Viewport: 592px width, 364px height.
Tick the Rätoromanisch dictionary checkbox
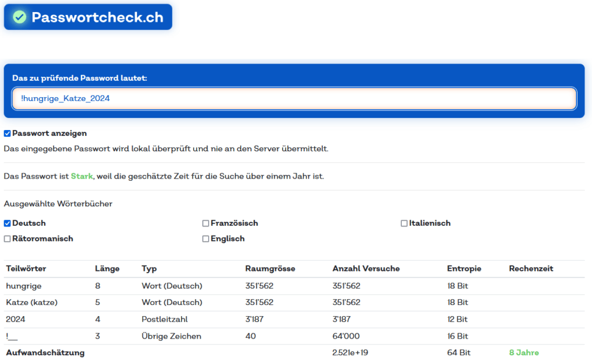8,239
